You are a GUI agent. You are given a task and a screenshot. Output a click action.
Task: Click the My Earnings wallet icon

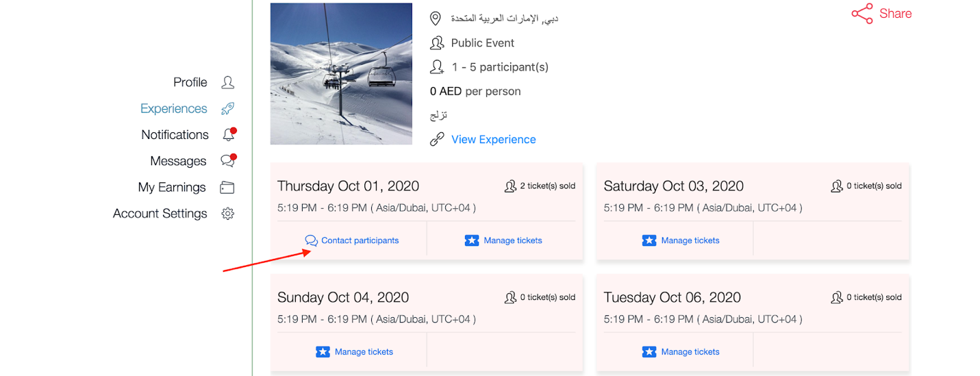(227, 188)
